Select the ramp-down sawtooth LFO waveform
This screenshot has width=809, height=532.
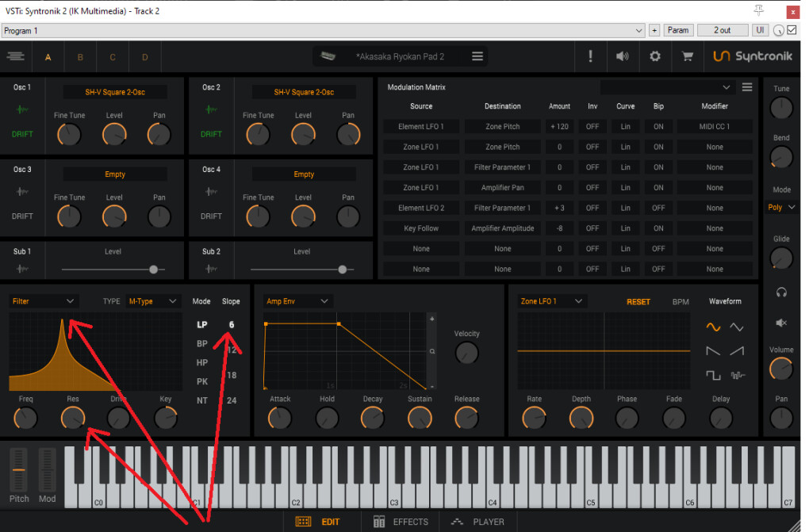click(713, 351)
